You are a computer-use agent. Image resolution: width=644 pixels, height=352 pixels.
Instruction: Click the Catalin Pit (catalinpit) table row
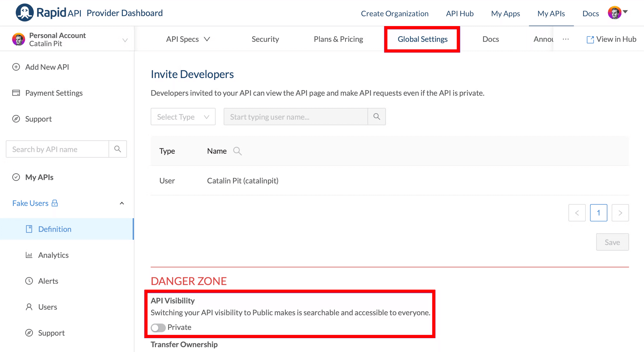coord(389,181)
